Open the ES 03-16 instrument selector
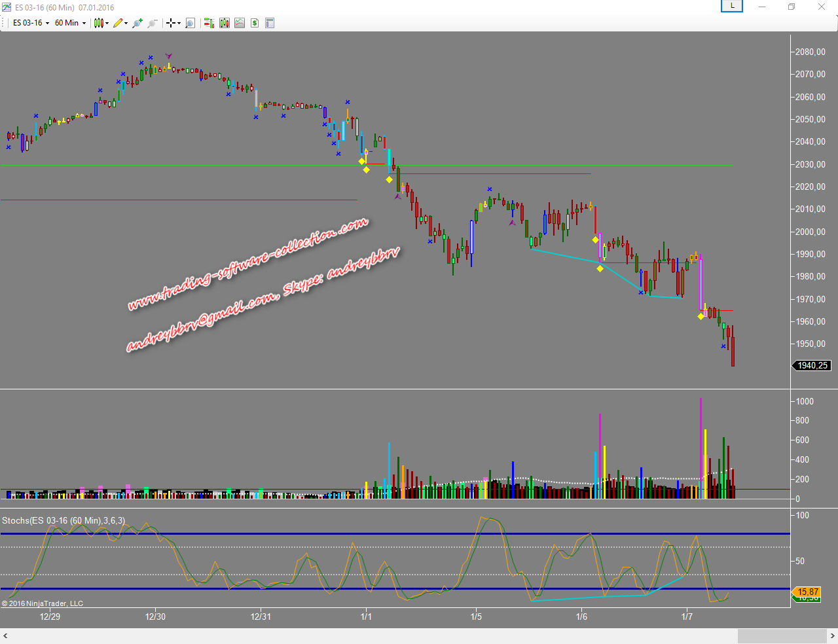838x644 pixels. pyautogui.click(x=30, y=23)
